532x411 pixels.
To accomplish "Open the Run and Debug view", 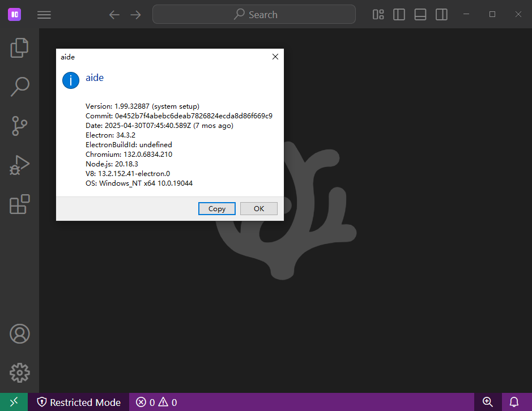I will click(19, 165).
